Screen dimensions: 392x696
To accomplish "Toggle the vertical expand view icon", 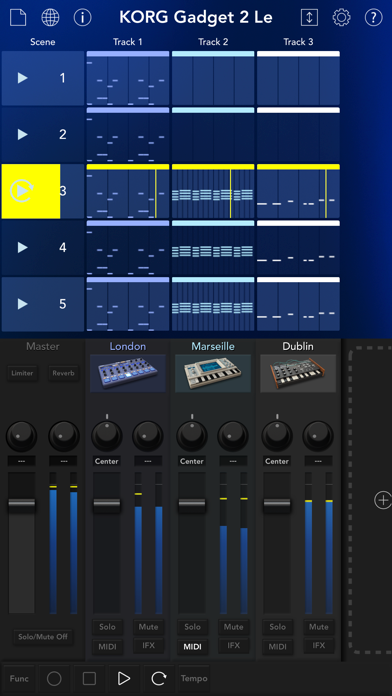I will point(309,17).
